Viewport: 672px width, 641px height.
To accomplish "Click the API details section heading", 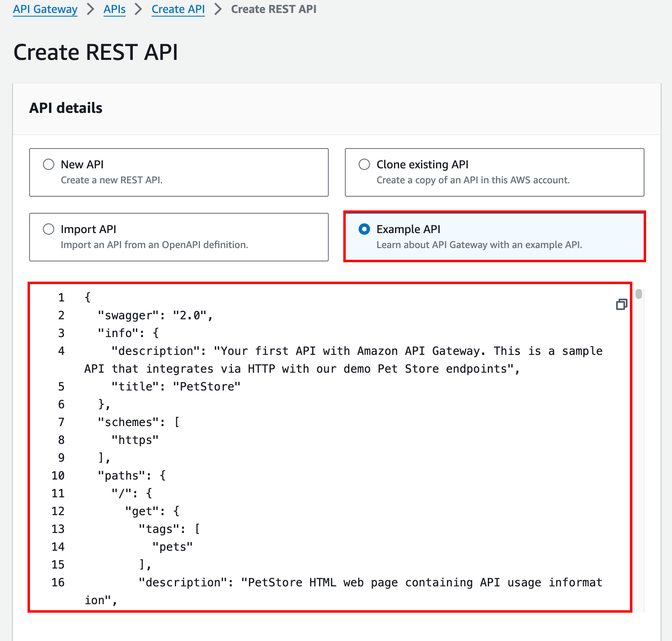I will (x=66, y=108).
